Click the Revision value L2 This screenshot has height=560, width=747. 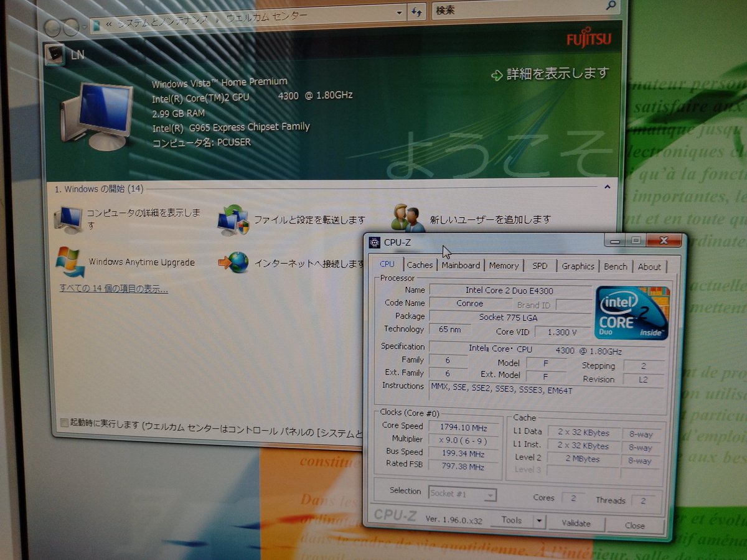click(x=643, y=379)
